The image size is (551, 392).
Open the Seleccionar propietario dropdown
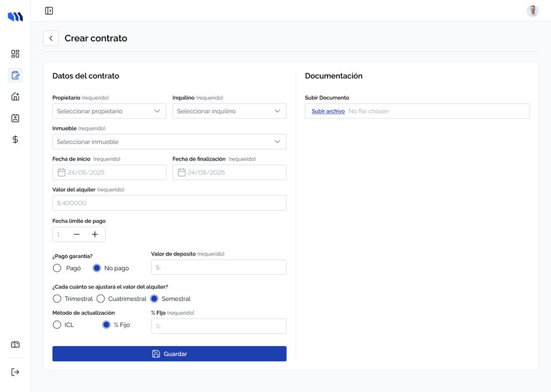tap(110, 111)
